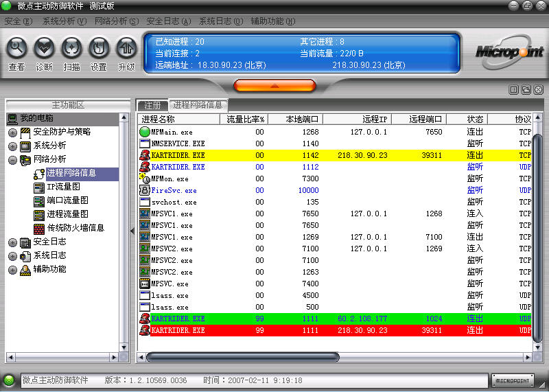Click the 安全日志 notepad icon in tree
The height and width of the screenshot is (392, 549).
pyautogui.click(x=25, y=242)
